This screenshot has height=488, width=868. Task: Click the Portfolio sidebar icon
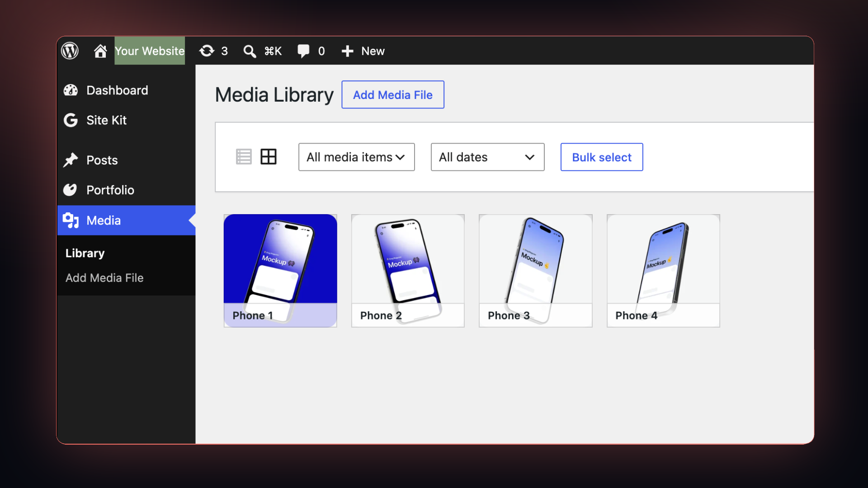point(71,190)
